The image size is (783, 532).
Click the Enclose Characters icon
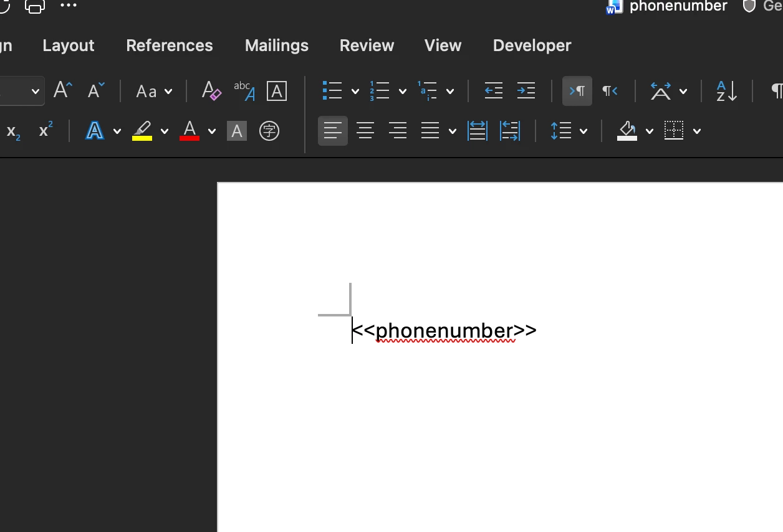pos(269,131)
